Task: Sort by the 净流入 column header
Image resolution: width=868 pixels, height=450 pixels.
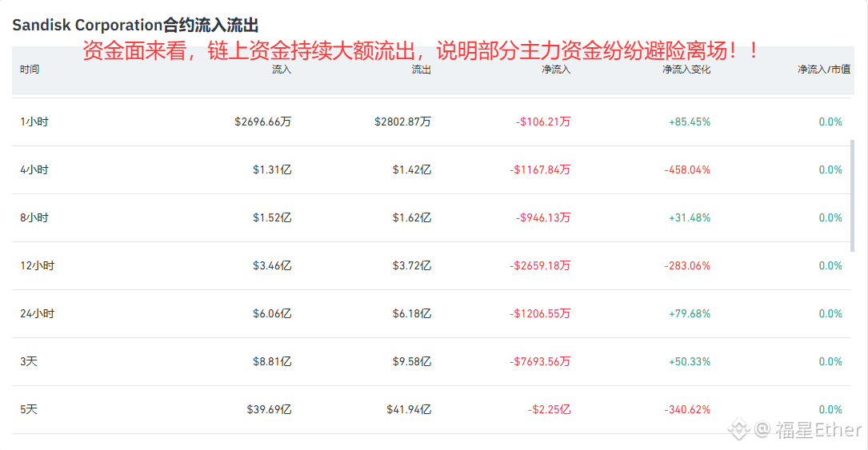Action: [x=556, y=69]
